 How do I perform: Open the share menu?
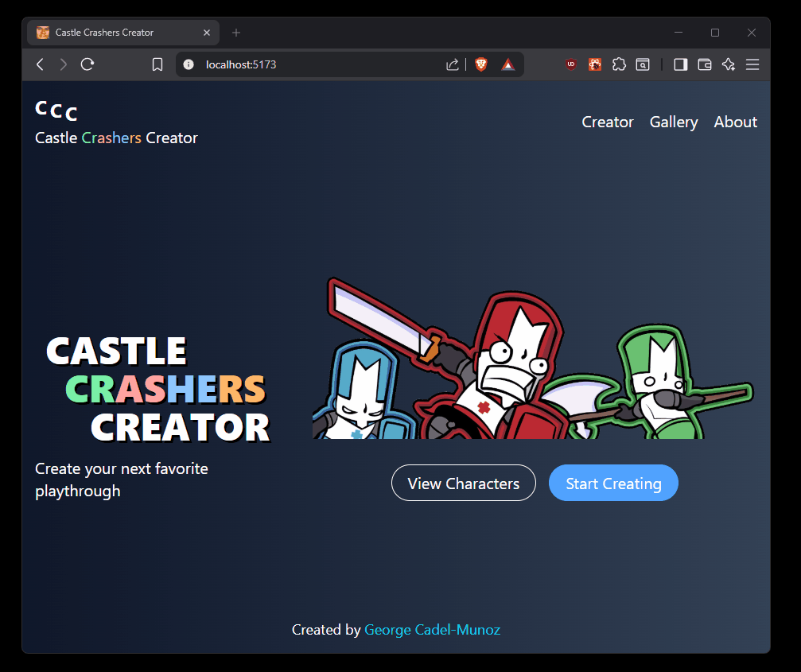pos(452,64)
